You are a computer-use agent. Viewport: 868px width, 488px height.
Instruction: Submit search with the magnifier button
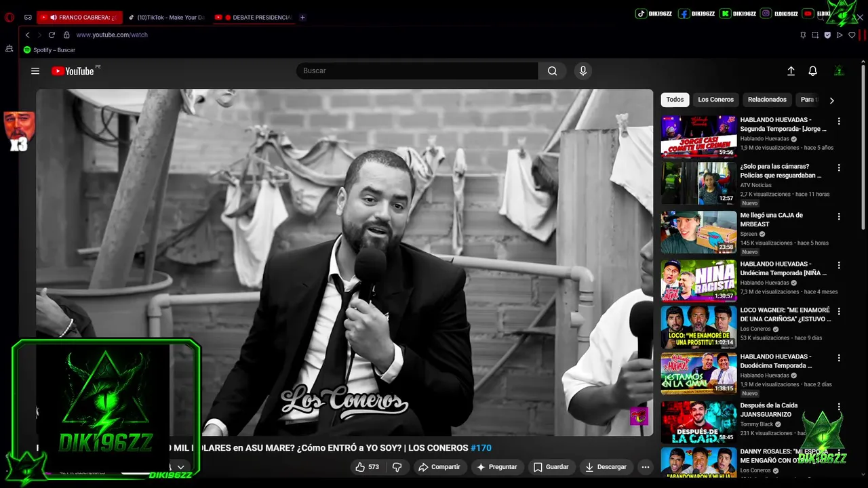click(553, 70)
